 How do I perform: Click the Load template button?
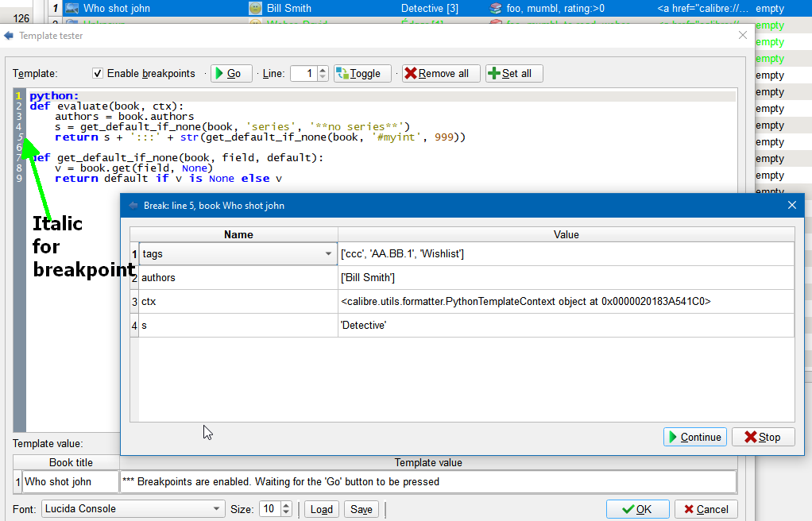point(321,509)
